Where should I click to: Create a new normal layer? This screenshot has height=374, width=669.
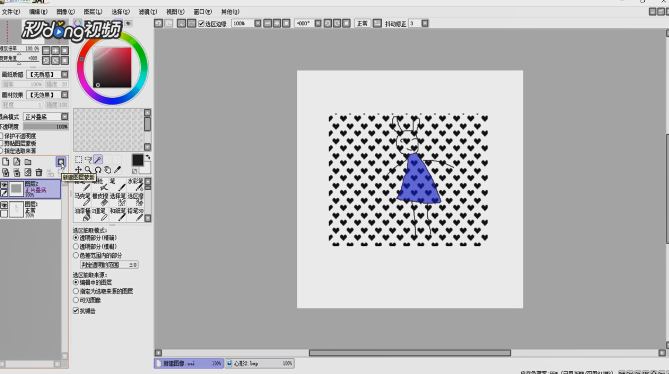coord(6,162)
